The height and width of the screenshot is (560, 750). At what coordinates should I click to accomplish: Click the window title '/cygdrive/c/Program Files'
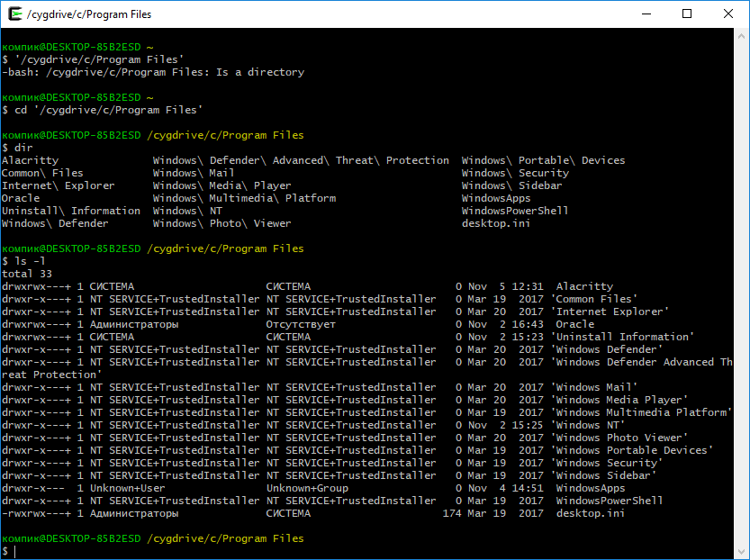coord(89,14)
